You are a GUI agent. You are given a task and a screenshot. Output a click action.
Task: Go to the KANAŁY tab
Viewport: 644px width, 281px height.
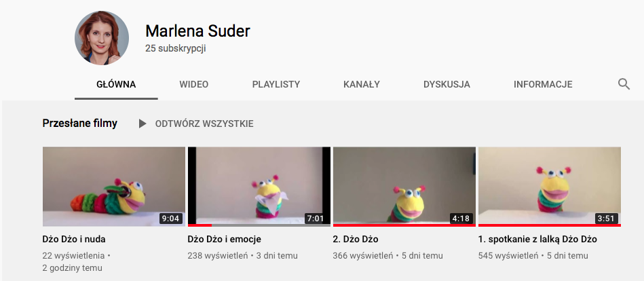(362, 85)
